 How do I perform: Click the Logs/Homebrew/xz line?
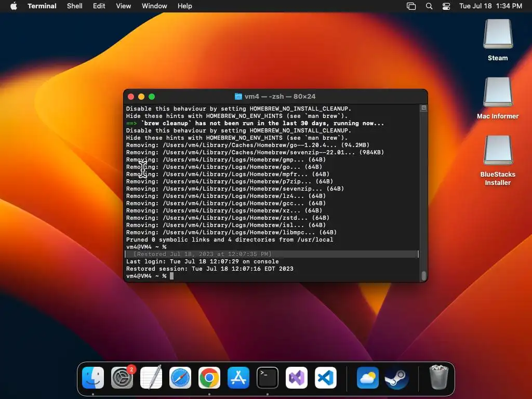224,211
